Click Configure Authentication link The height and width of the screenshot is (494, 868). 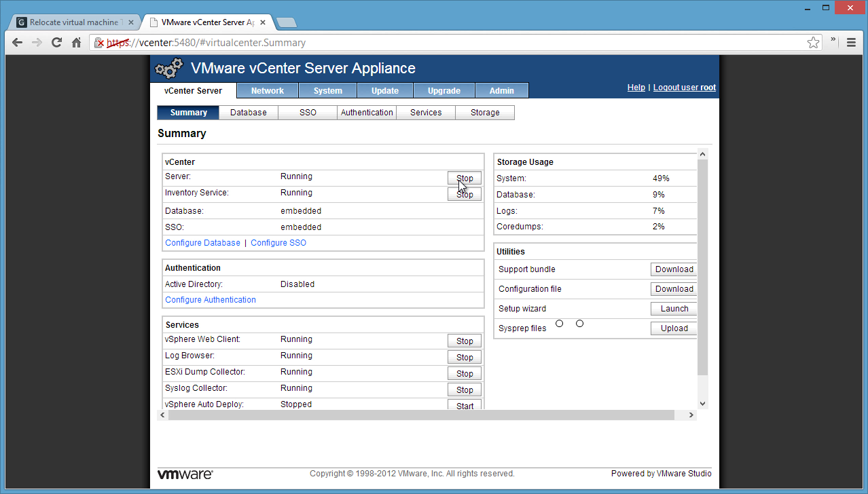click(211, 300)
